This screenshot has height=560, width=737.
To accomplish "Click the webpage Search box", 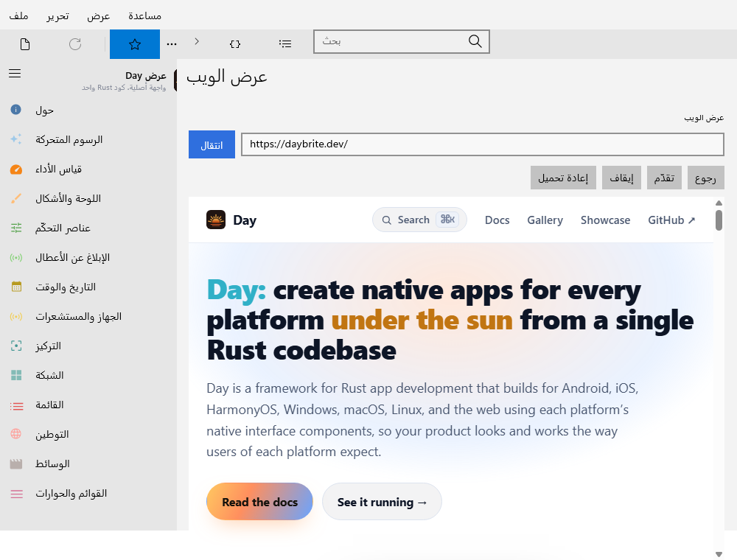I will coord(419,220).
